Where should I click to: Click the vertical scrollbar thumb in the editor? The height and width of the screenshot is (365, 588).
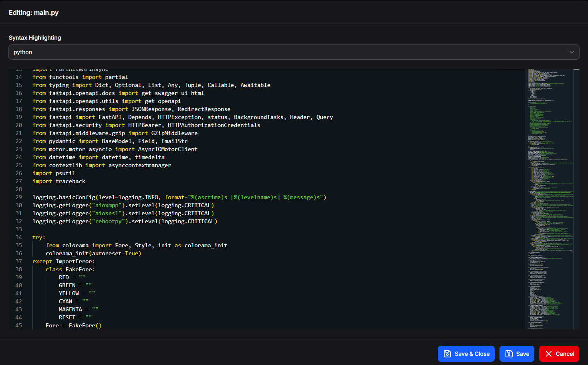(x=576, y=69)
